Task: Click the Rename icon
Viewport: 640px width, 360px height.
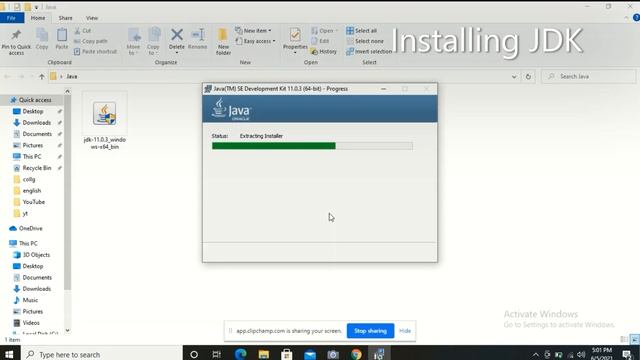Action: point(198,35)
